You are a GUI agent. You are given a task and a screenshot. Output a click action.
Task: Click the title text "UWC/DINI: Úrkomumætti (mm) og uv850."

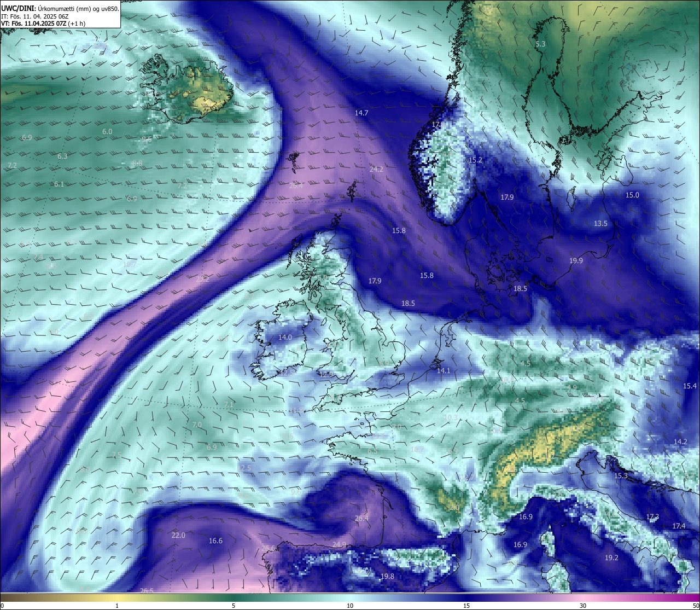60,8
